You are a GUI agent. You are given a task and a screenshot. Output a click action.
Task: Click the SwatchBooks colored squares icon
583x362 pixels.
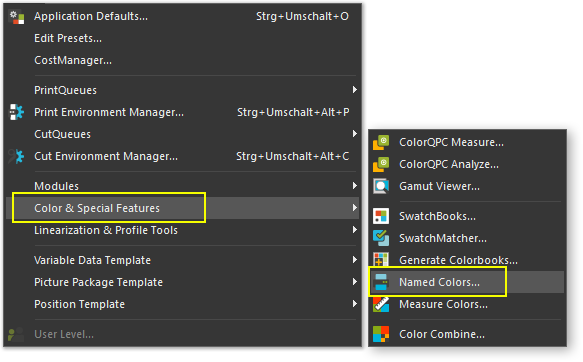point(381,216)
